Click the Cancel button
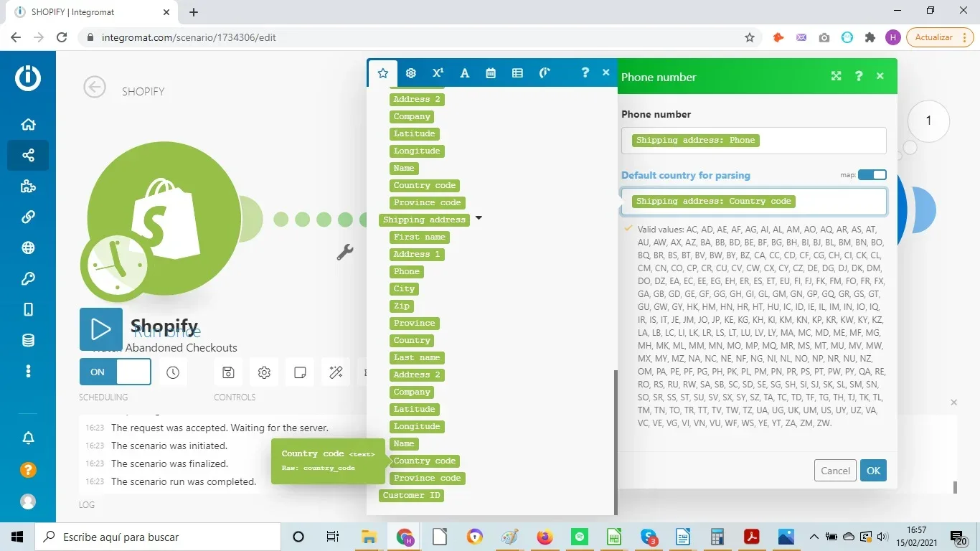This screenshot has width=980, height=551. click(x=836, y=471)
